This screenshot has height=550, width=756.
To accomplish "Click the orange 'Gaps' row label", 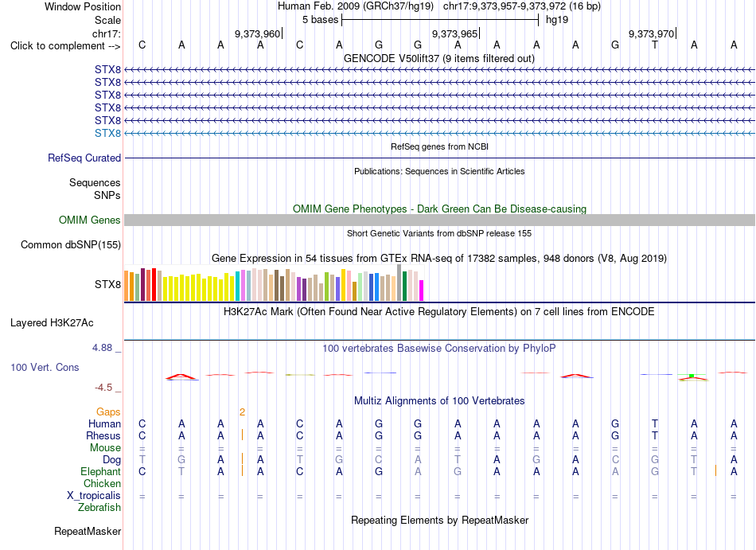I will pos(108,412).
